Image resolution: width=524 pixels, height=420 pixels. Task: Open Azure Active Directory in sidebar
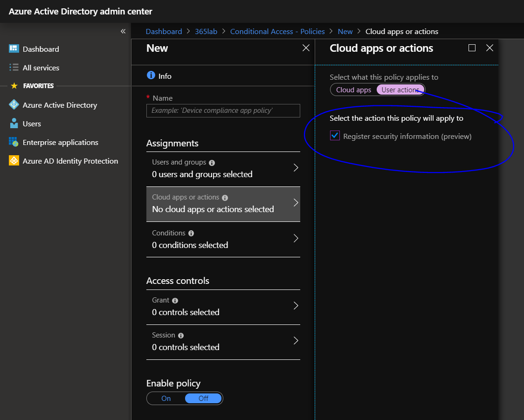(60, 105)
